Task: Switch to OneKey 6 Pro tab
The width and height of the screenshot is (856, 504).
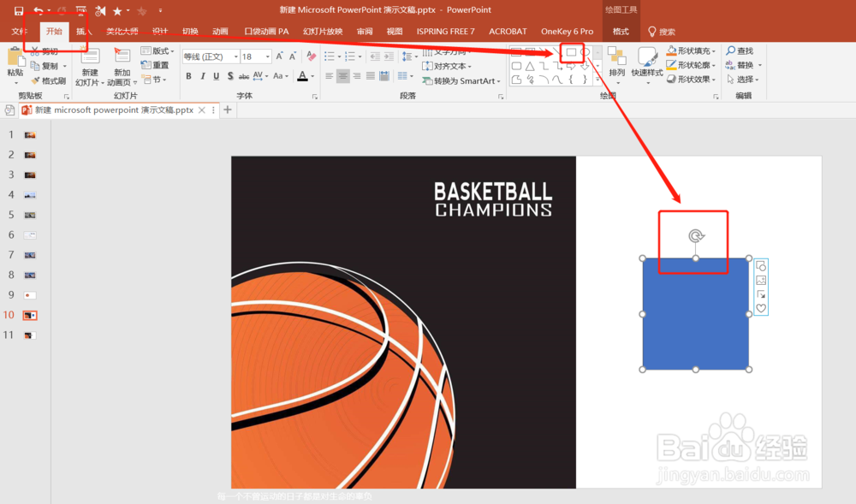Action: pyautogui.click(x=567, y=31)
